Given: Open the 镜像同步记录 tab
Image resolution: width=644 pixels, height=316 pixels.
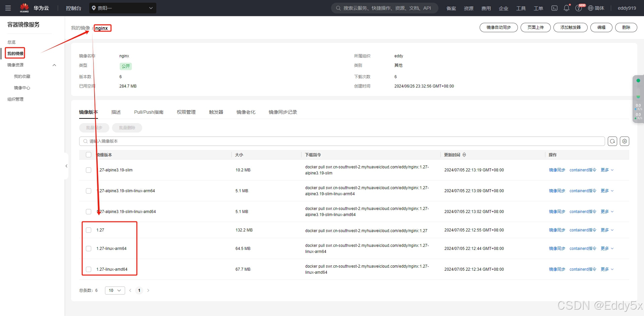Looking at the screenshot, I should pos(283,112).
